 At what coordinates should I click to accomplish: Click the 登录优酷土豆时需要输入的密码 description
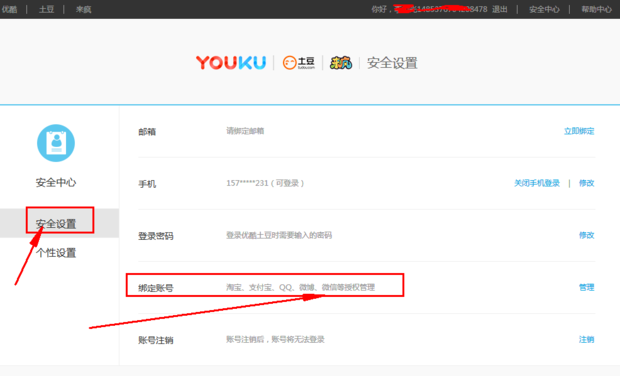279,235
